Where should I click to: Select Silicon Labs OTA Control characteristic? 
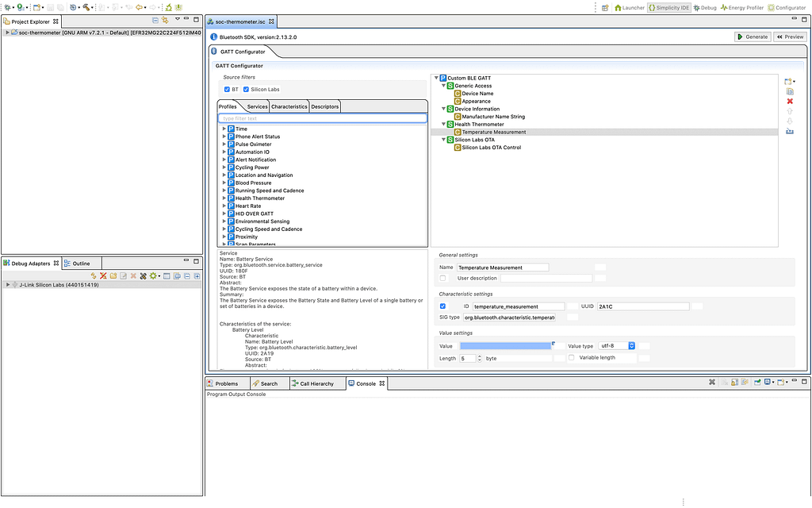492,147
